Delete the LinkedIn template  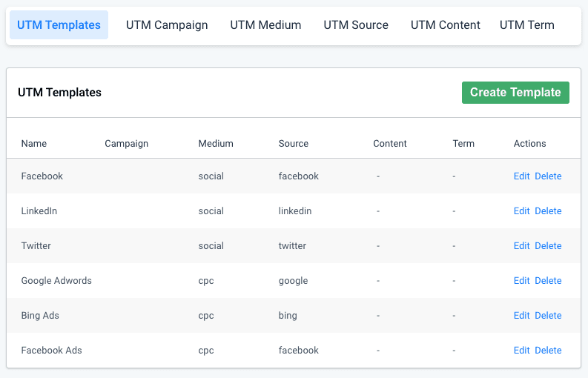pos(548,211)
